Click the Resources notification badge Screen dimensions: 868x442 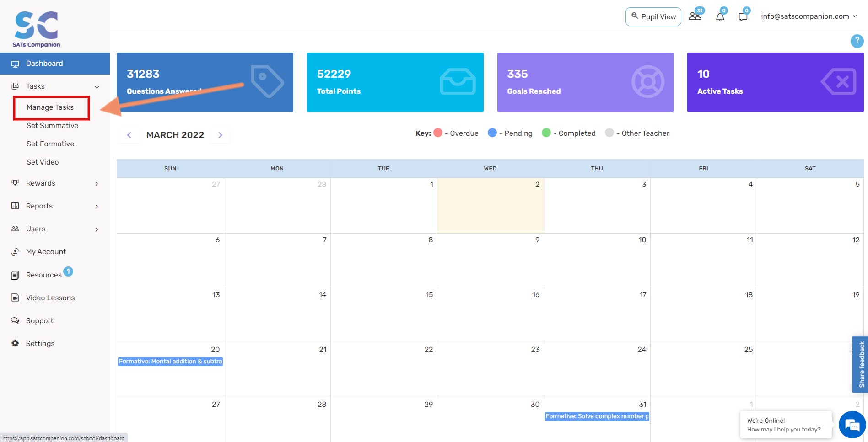[68, 272]
